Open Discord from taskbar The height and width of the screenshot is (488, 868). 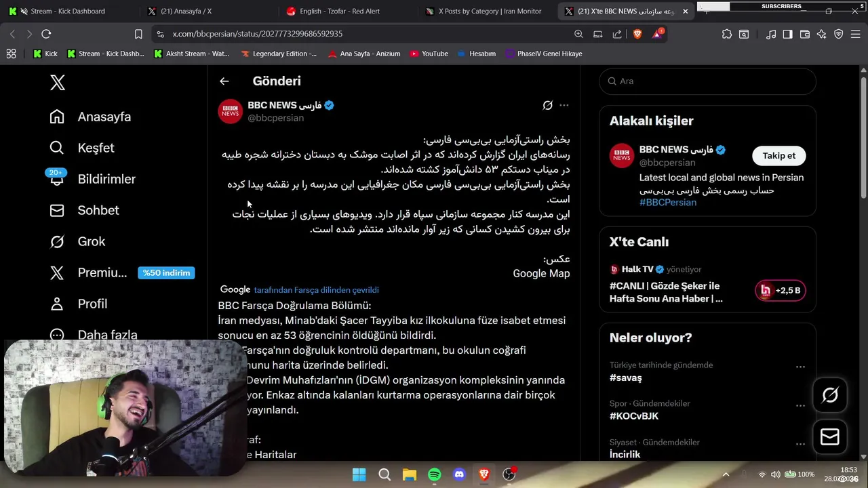459,474
